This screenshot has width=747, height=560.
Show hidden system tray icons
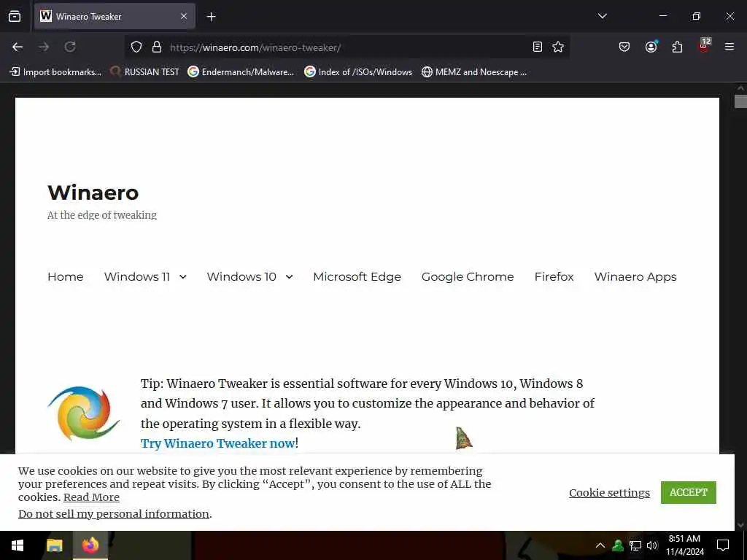600,545
